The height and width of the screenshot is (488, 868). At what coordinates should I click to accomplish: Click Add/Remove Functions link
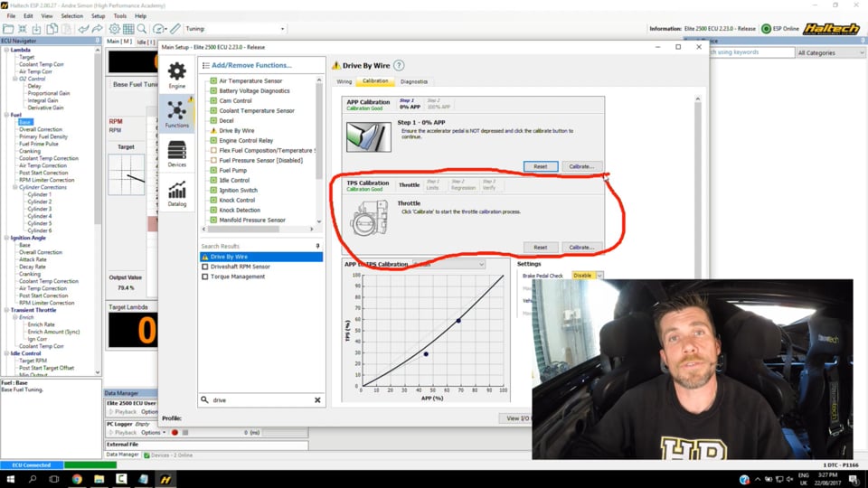coord(251,65)
